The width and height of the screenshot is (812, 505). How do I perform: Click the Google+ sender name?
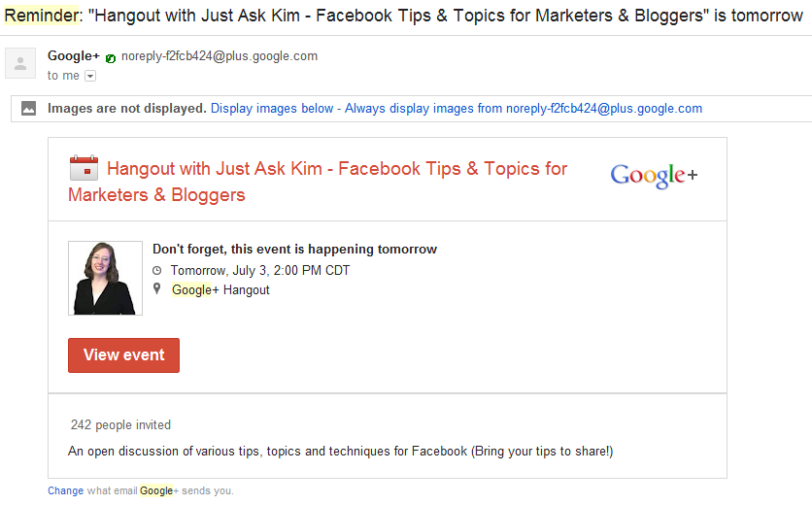click(74, 56)
